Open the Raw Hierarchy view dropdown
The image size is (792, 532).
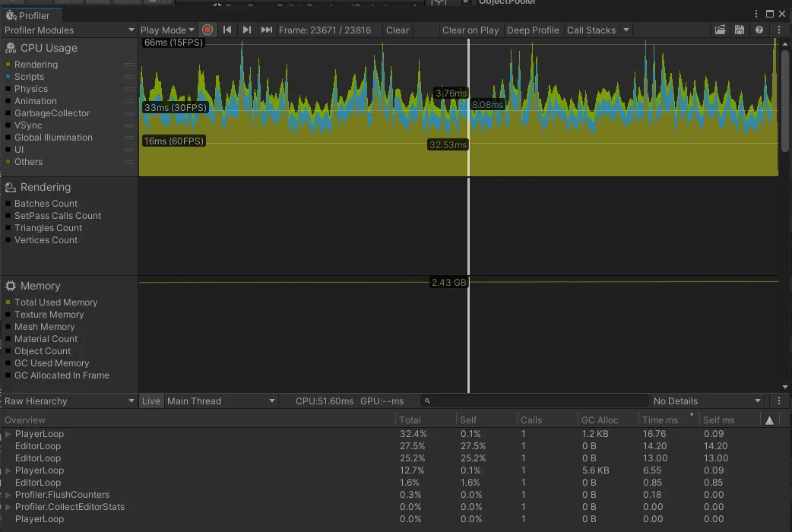68,401
